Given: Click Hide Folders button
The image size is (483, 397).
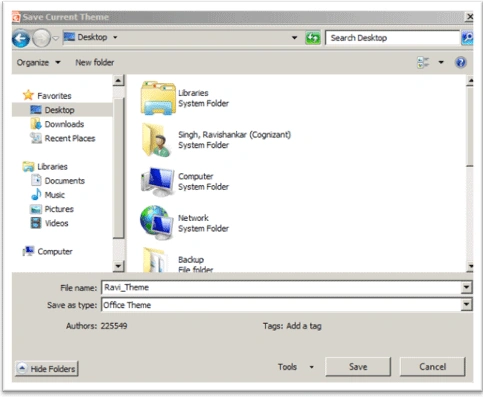Looking at the screenshot, I should click(47, 369).
